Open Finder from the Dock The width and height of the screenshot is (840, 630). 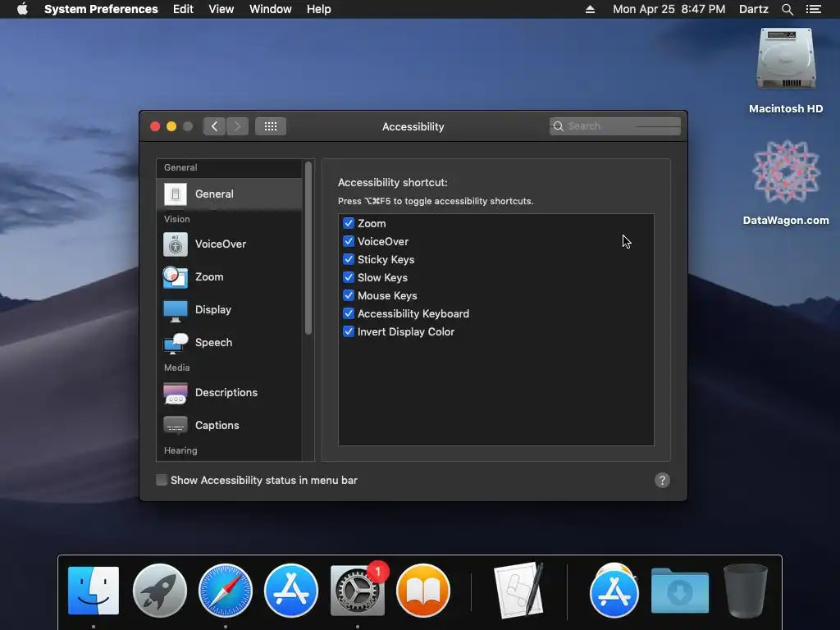tap(94, 591)
